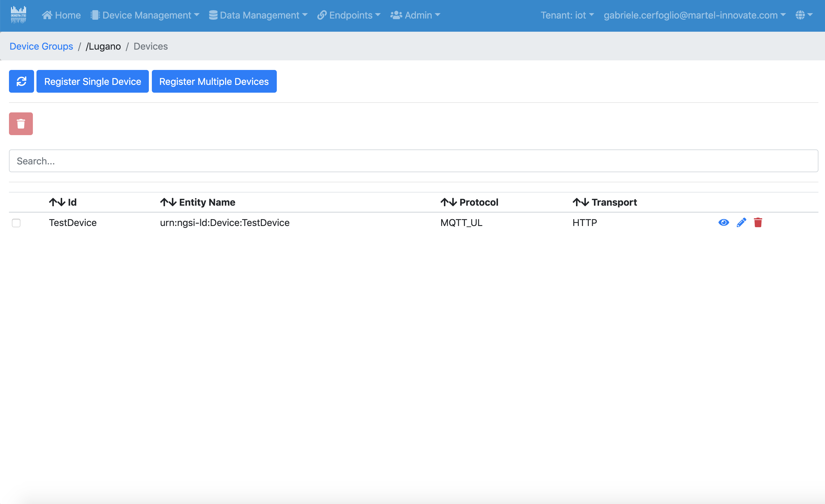Click the refresh devices icon button
This screenshot has height=504, width=825.
point(21,81)
